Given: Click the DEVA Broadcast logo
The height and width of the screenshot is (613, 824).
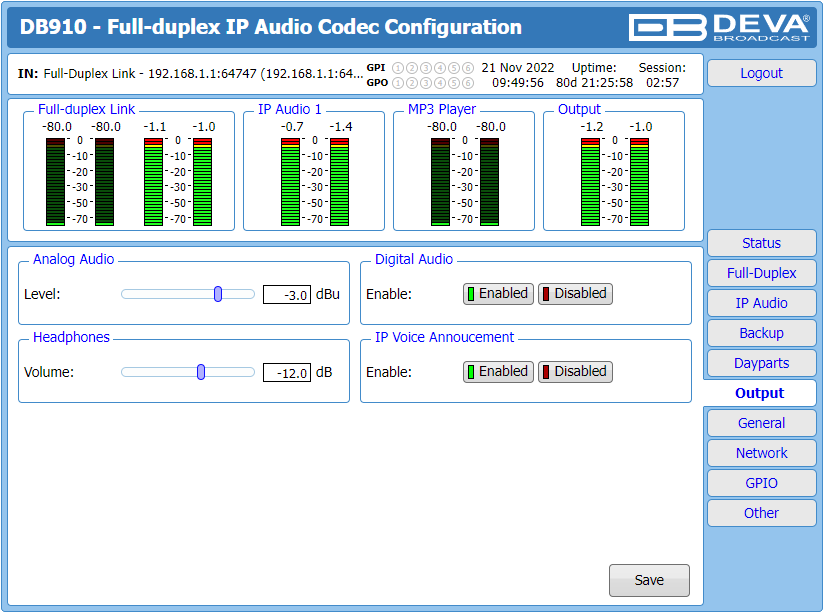Looking at the screenshot, I should pos(719,27).
